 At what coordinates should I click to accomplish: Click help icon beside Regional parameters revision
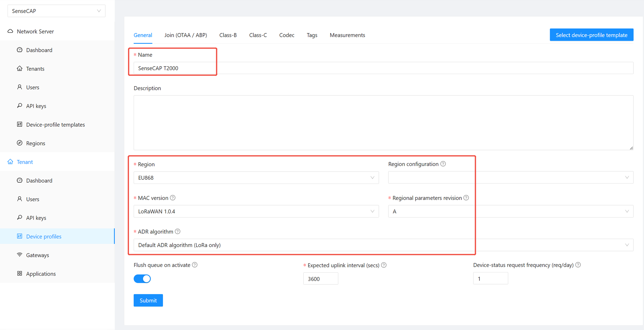466,198
